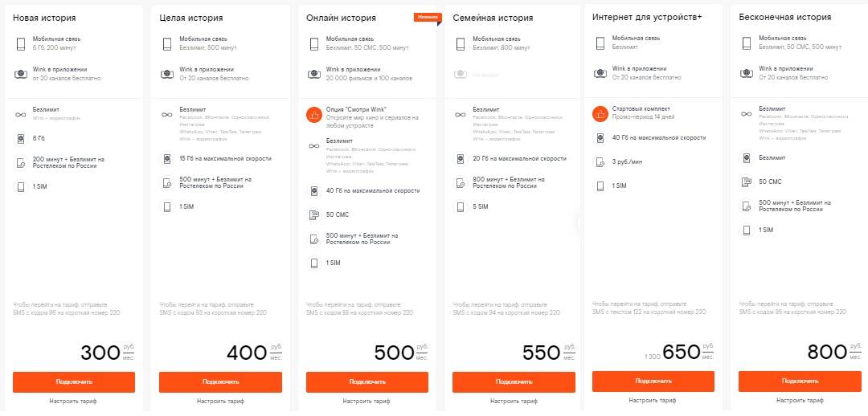
Task: Open Настроить тариф under Семейная история
Action: (x=514, y=401)
